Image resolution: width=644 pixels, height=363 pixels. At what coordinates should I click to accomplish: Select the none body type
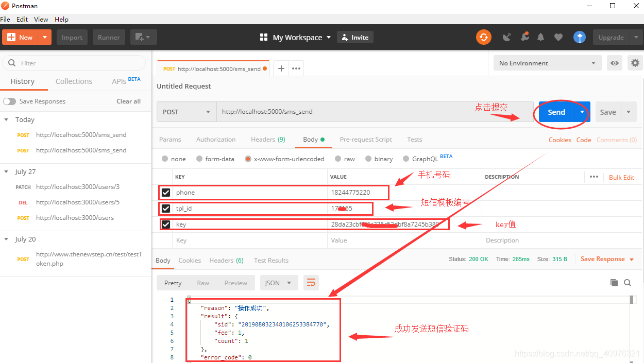[165, 159]
